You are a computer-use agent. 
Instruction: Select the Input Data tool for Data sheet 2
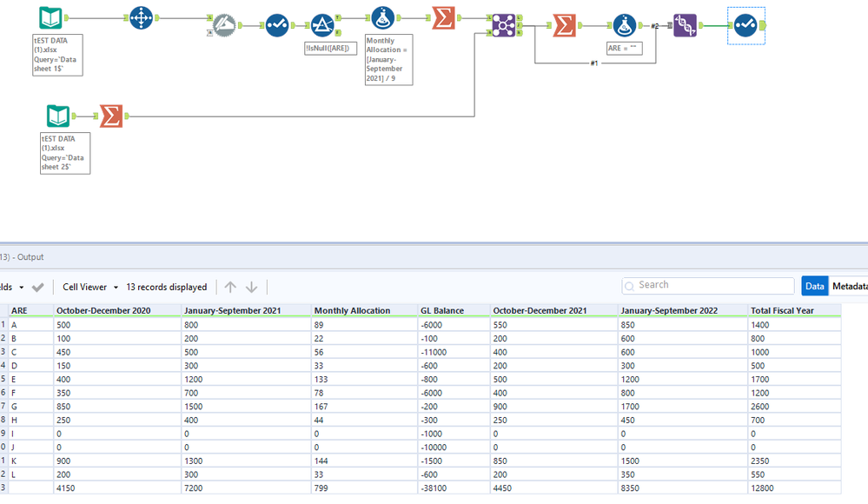click(x=58, y=116)
